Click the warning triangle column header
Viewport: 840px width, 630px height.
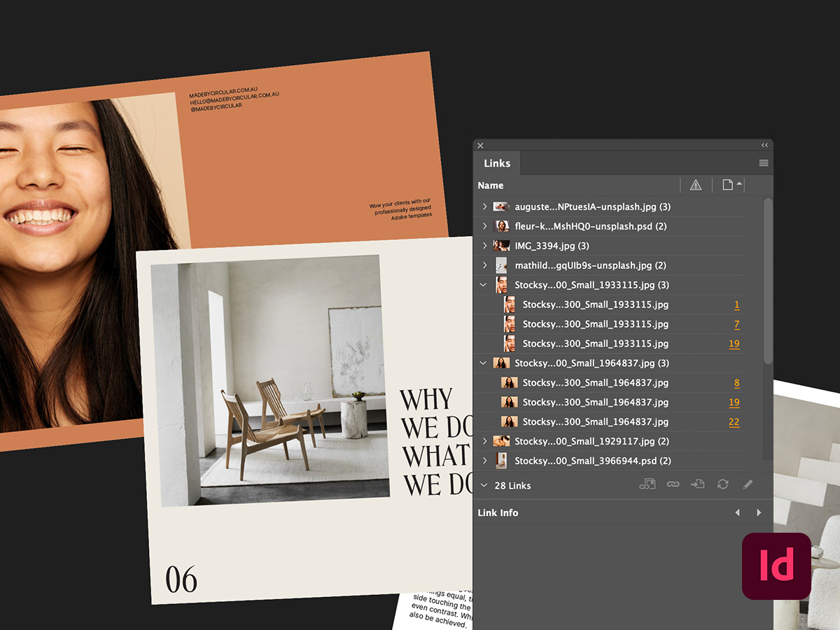[x=696, y=185]
